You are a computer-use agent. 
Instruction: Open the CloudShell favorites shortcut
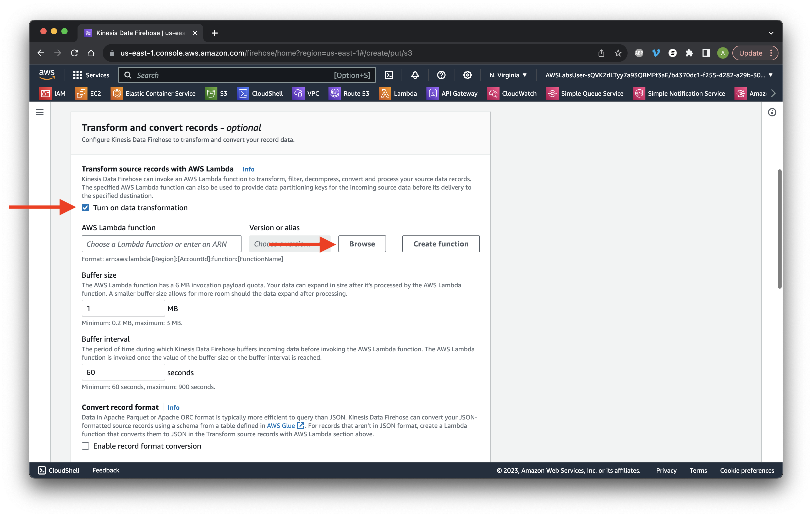260,94
